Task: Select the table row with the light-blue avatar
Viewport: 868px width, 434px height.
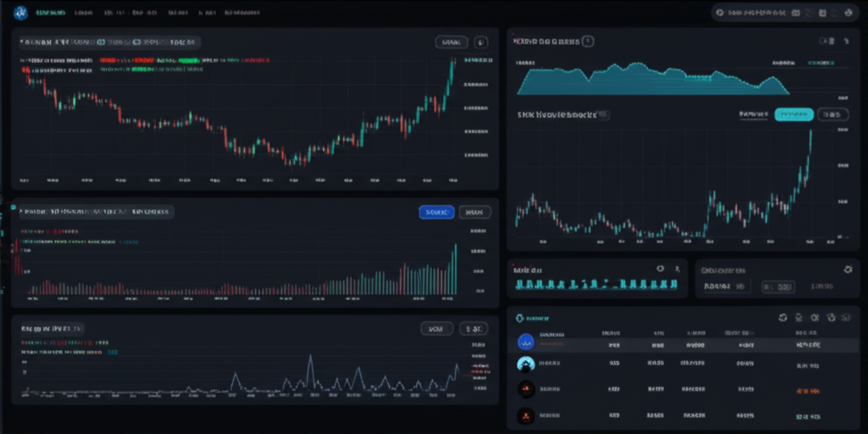Action: [x=684, y=364]
